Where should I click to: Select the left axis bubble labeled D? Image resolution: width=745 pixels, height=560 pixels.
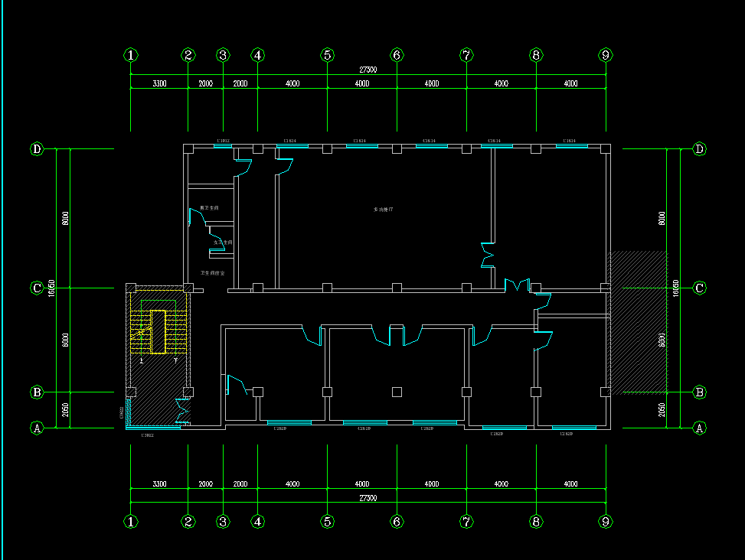pyautogui.click(x=36, y=148)
